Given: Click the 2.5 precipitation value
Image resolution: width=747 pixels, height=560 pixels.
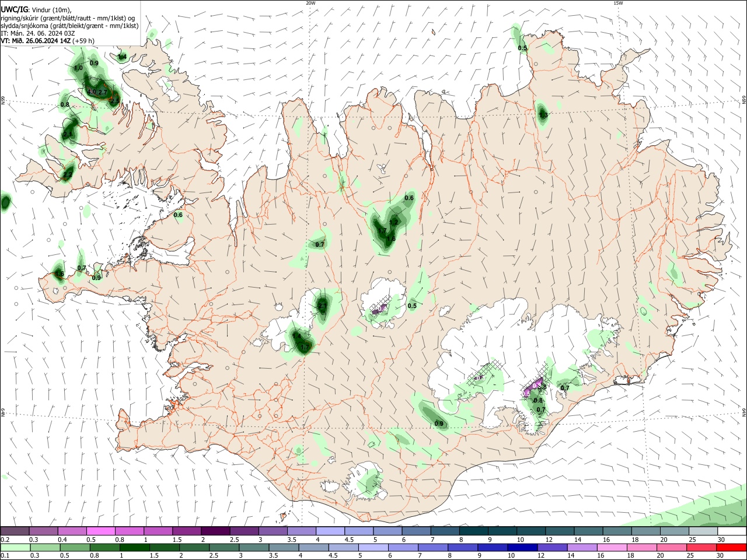Looking at the screenshot, I should click(x=115, y=101).
